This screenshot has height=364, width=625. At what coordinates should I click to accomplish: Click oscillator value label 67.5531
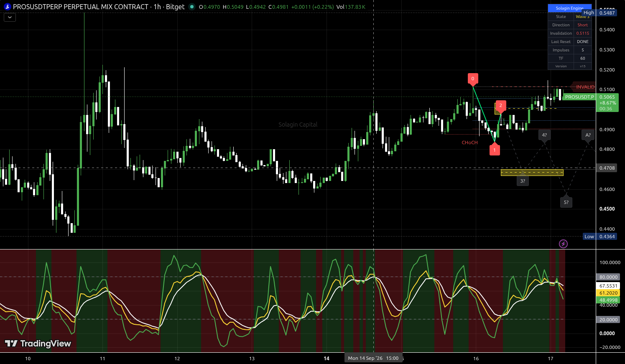[608, 286]
